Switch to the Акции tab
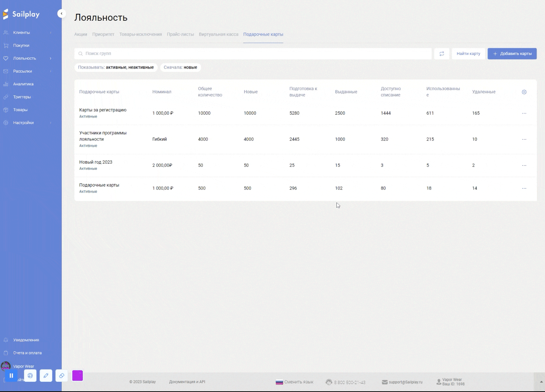The height and width of the screenshot is (392, 545). click(81, 34)
